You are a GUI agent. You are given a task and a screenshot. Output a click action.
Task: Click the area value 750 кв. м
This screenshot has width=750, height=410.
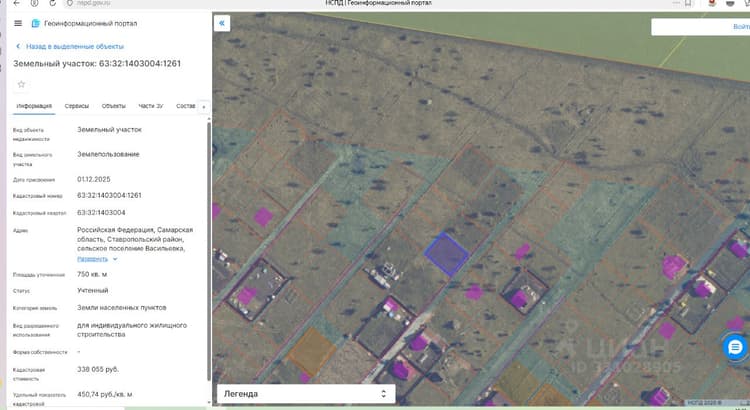[x=92, y=274]
